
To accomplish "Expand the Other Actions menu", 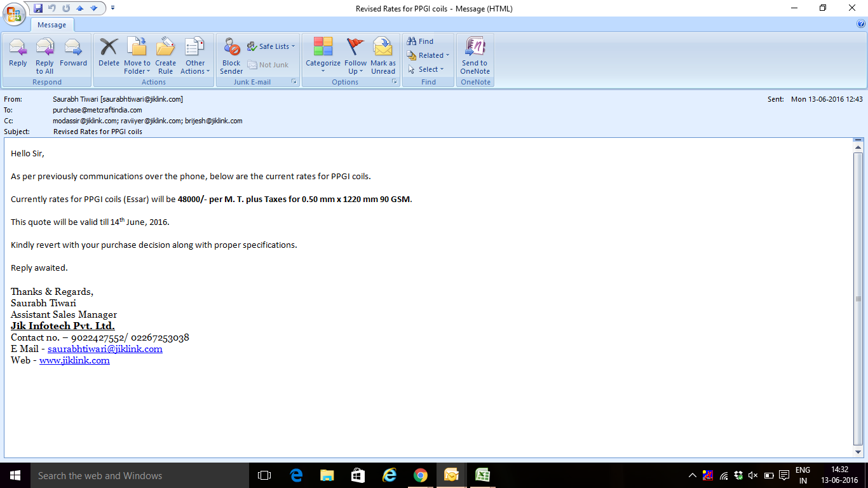I will point(195,67).
